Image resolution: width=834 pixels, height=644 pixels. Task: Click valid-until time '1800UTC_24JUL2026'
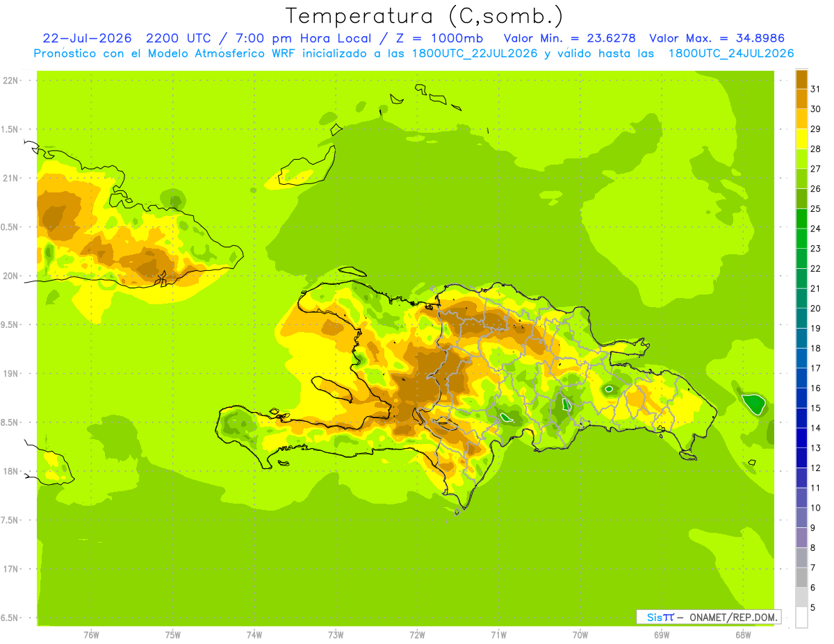pos(731,53)
